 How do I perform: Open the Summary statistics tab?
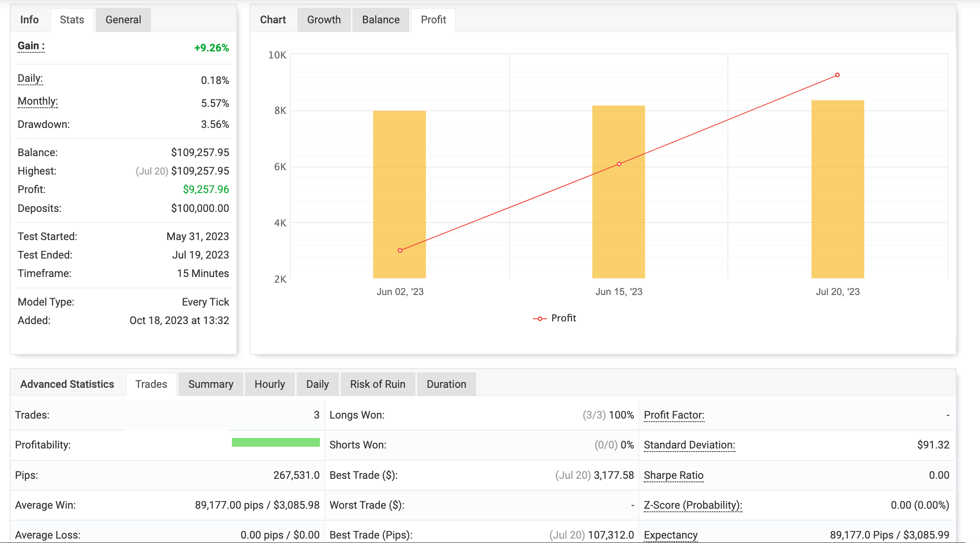pyautogui.click(x=211, y=384)
